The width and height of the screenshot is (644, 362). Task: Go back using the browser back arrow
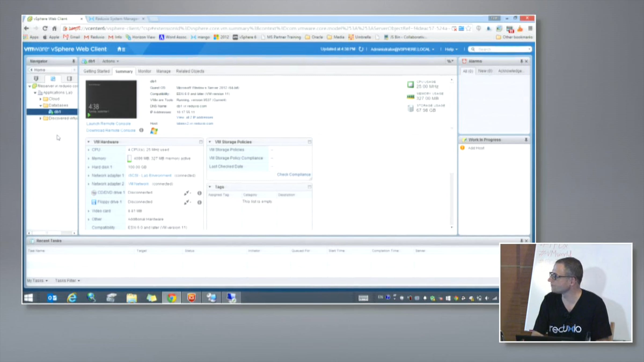click(x=26, y=28)
